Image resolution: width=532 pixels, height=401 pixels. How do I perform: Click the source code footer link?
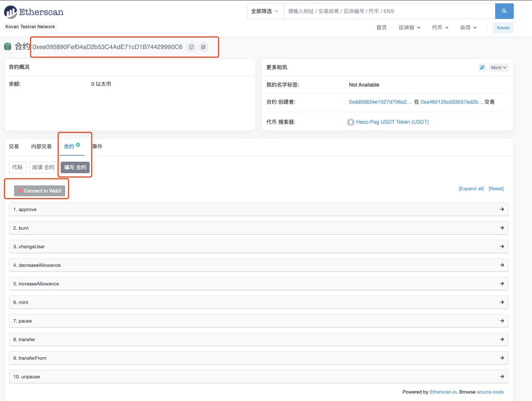tap(490, 392)
